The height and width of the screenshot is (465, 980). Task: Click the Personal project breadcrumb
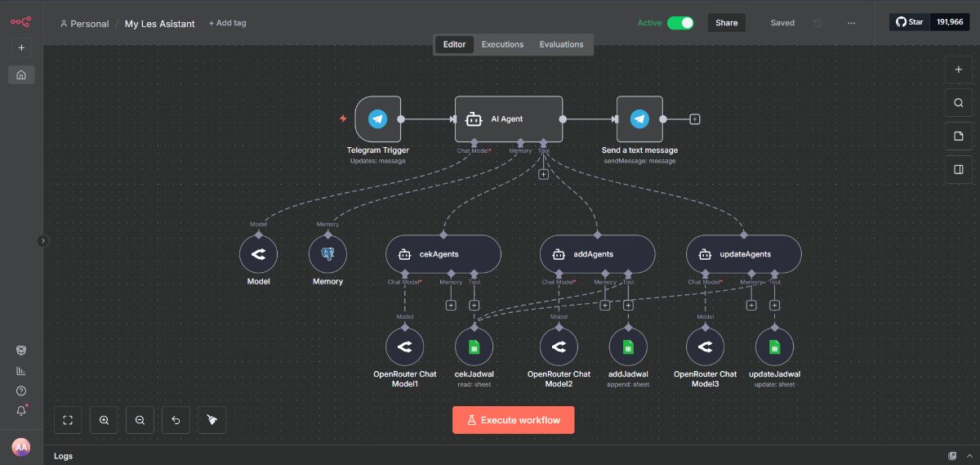tap(84, 24)
